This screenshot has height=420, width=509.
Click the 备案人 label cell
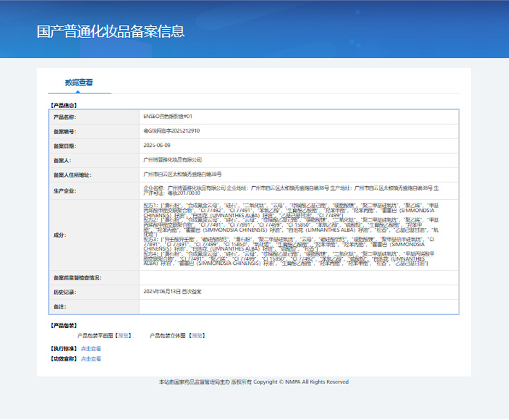coord(94,160)
